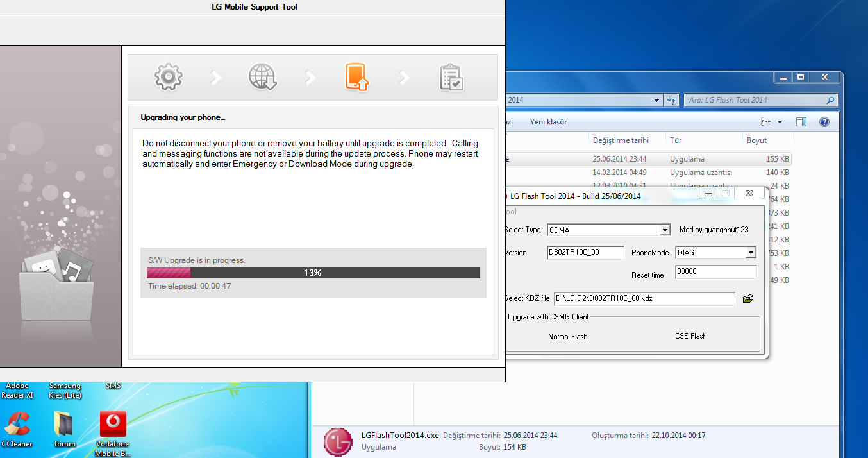The image size is (868, 458).
Task: Browse for KDZ file with folder icon
Action: 747,298
